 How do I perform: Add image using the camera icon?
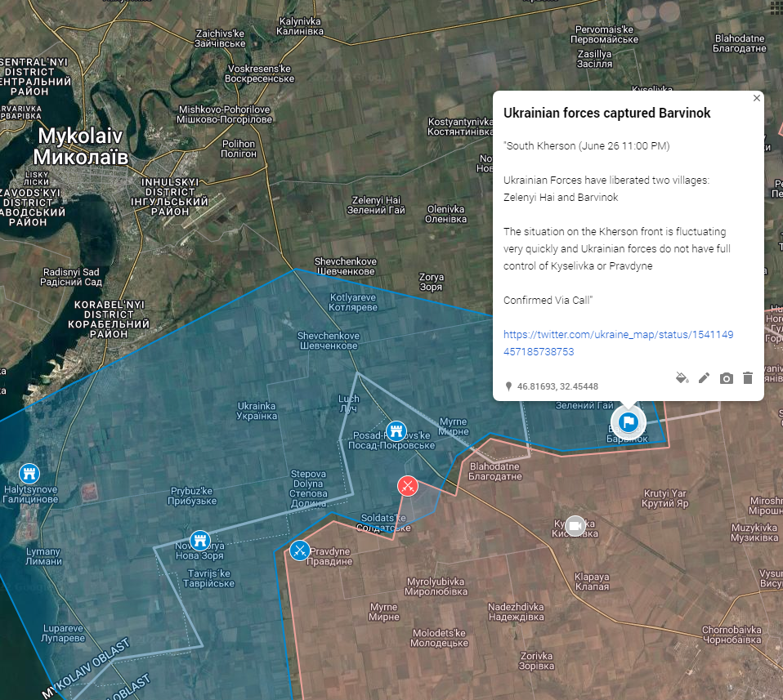[x=726, y=378]
